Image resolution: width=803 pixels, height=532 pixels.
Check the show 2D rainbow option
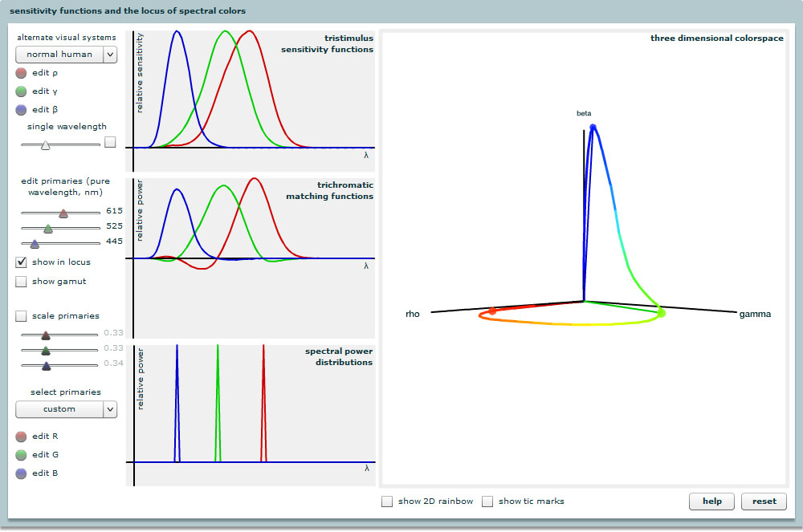[387, 502]
